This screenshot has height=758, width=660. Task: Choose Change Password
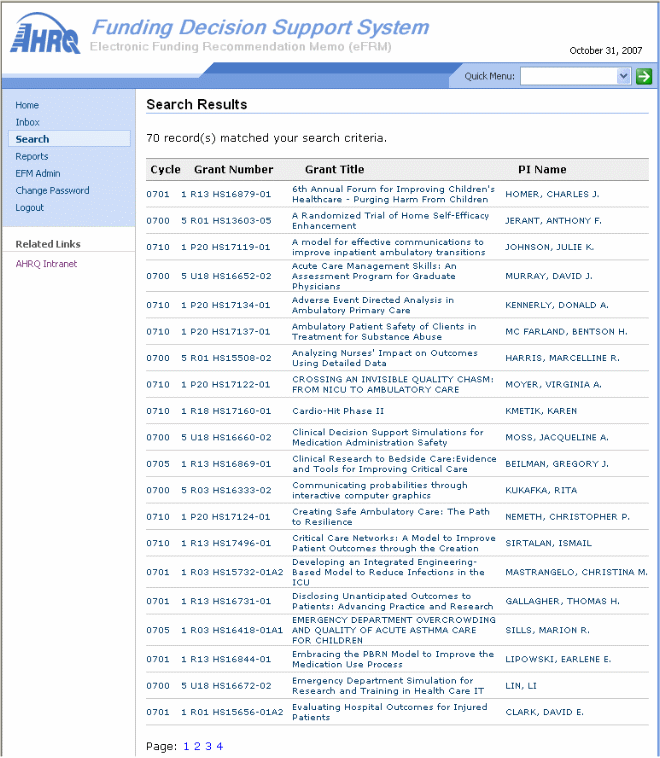click(52, 190)
